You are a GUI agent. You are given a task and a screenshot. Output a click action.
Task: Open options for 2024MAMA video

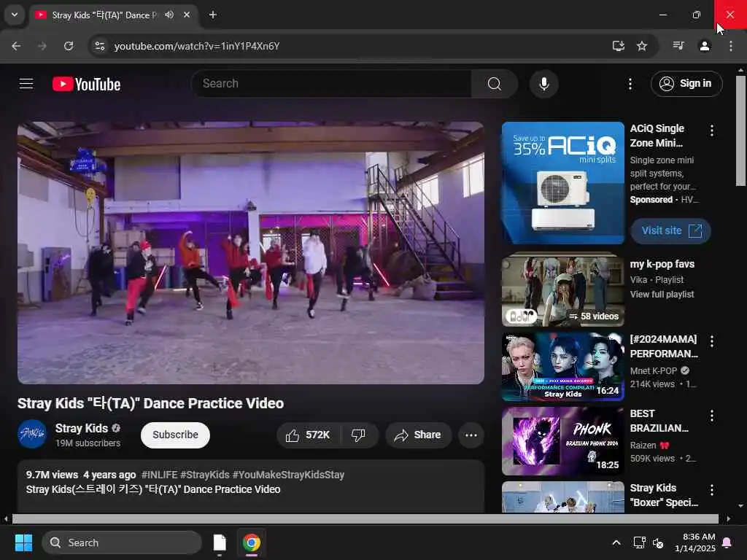tap(711, 341)
